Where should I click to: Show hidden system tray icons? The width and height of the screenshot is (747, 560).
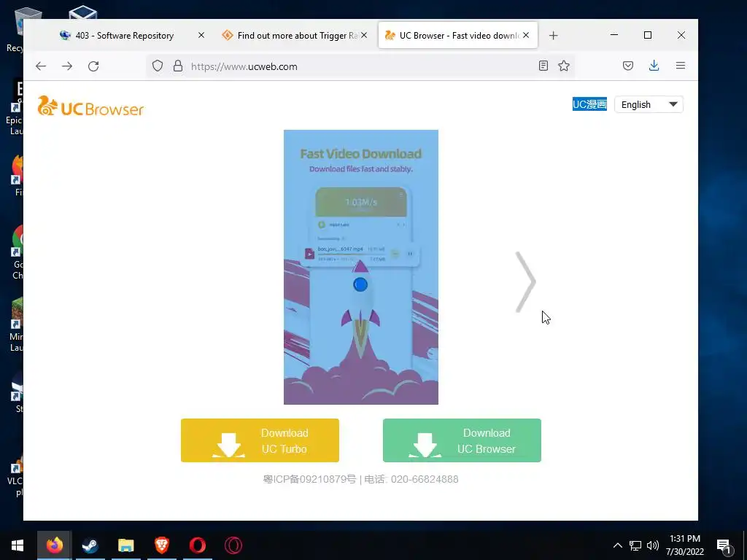[617, 545]
